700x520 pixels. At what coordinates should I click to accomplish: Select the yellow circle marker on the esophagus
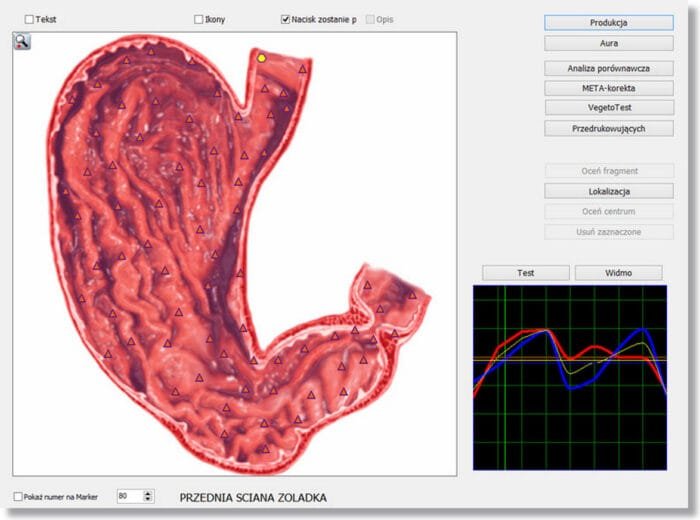(262, 58)
